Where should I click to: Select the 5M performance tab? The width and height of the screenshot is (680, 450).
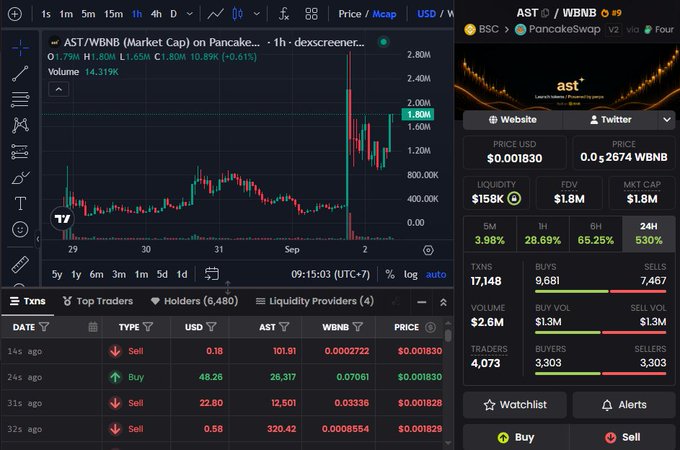[490, 234]
